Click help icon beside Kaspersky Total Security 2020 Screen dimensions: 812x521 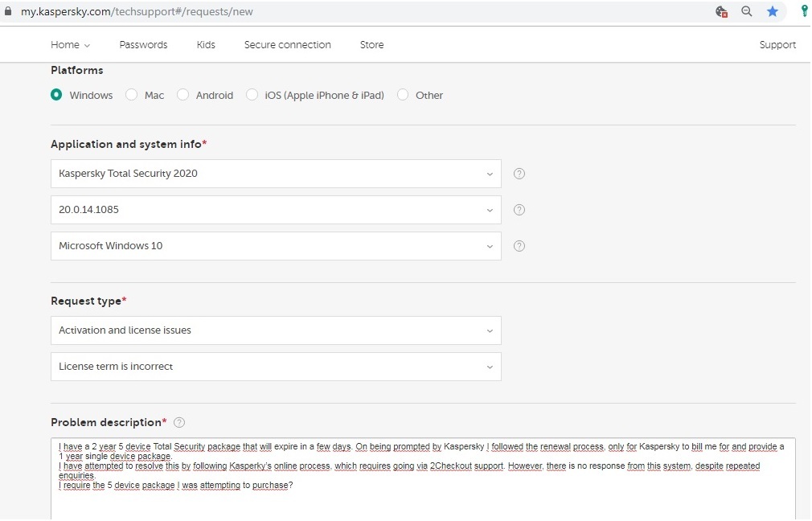(x=519, y=174)
